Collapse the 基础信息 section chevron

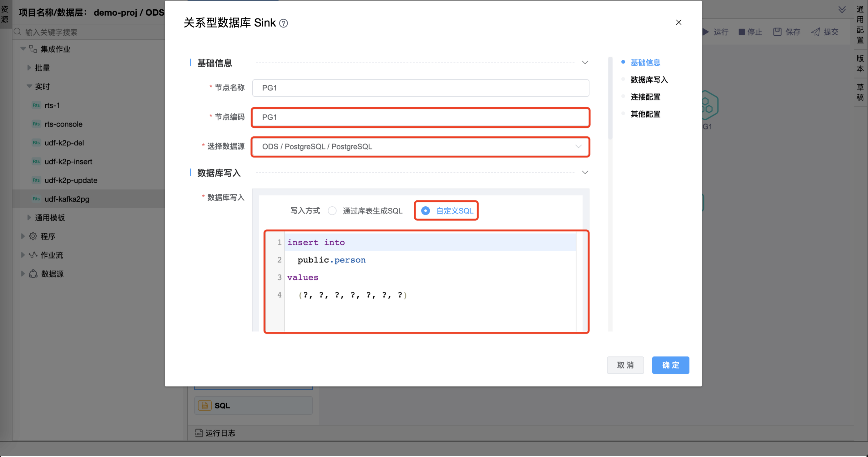pos(585,63)
